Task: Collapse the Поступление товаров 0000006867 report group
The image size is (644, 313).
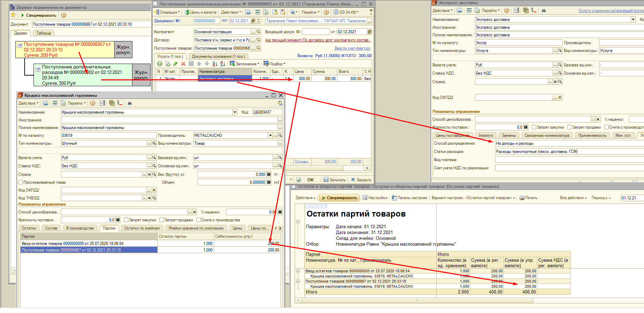Action: pyautogui.click(x=298, y=281)
